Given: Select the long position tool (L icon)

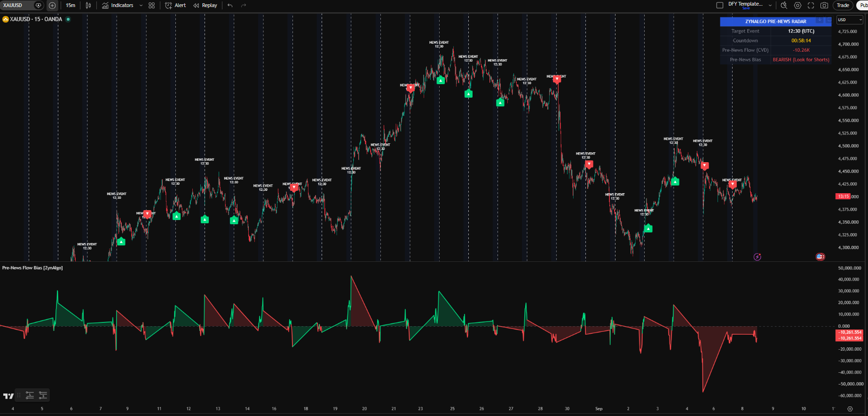Looking at the screenshot, I should click(30, 395).
